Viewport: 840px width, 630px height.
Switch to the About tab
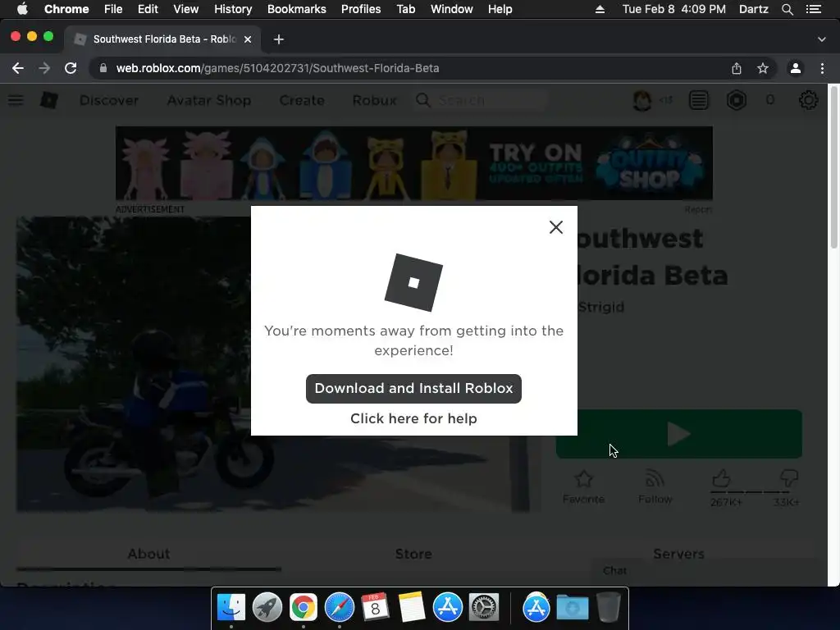[149, 554]
